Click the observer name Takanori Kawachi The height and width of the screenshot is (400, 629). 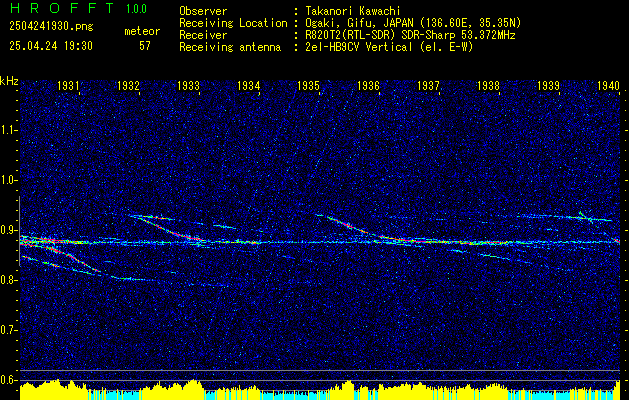pyautogui.click(x=353, y=11)
